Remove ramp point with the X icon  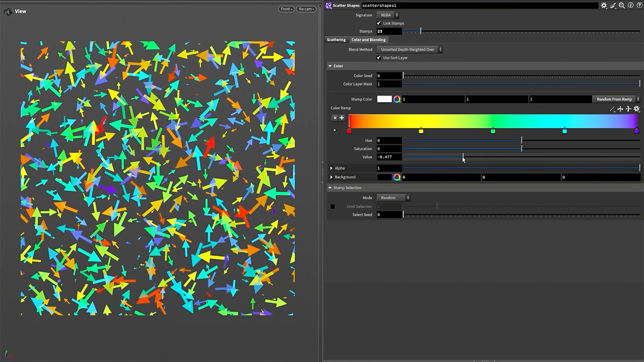[335, 118]
